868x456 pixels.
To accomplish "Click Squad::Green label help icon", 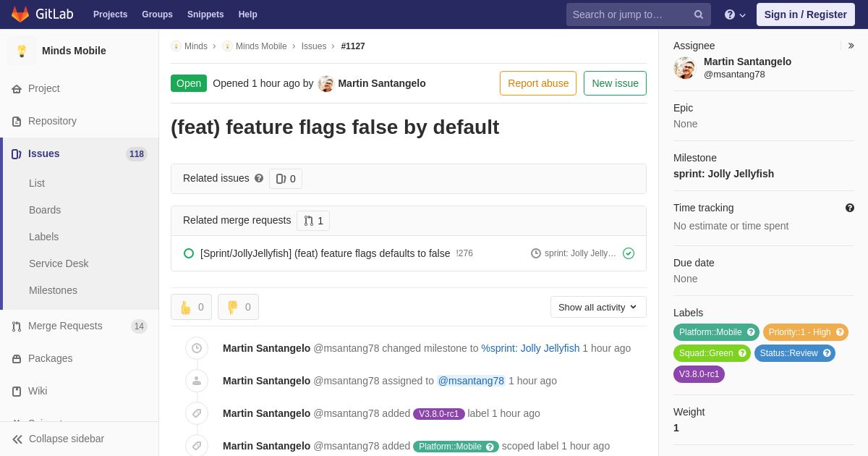I will [742, 353].
